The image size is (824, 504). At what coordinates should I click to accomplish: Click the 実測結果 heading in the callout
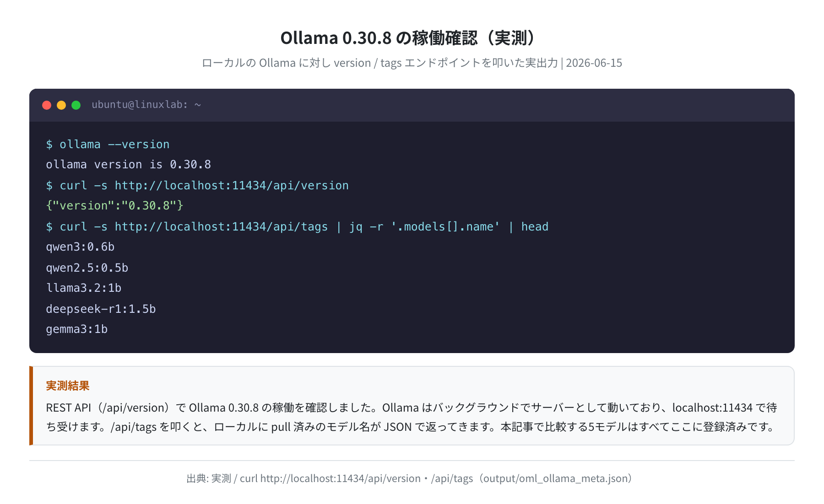click(x=68, y=386)
